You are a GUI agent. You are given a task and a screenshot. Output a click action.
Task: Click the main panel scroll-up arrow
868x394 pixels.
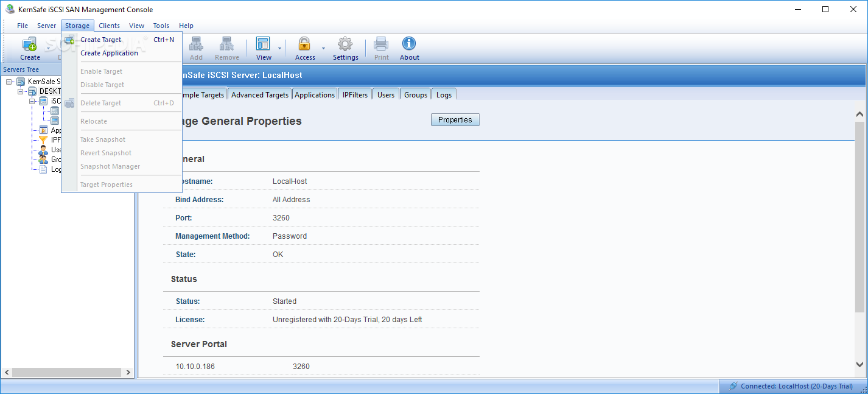859,114
